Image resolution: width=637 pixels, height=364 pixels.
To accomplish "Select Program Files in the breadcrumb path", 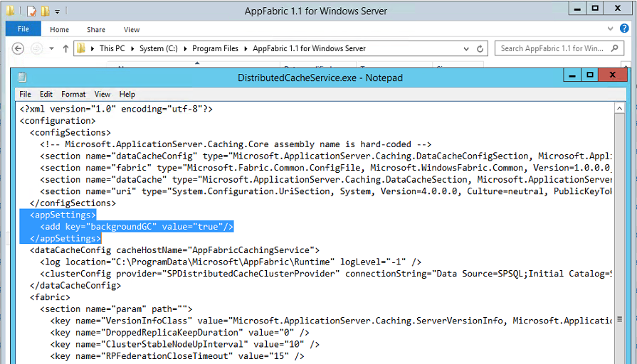I will pos(216,48).
